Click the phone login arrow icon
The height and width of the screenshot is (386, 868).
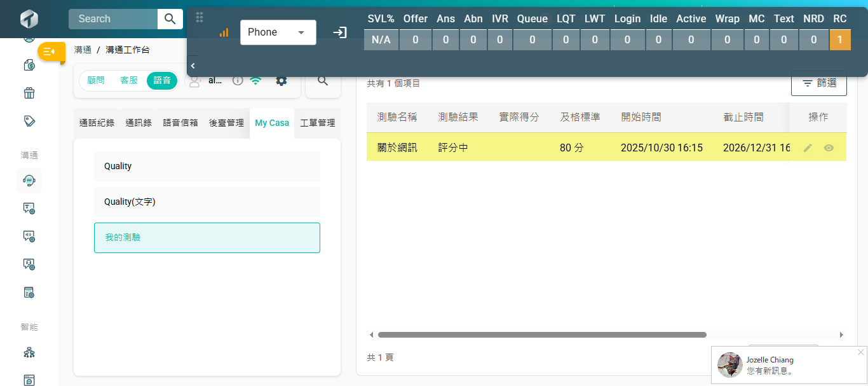[340, 32]
